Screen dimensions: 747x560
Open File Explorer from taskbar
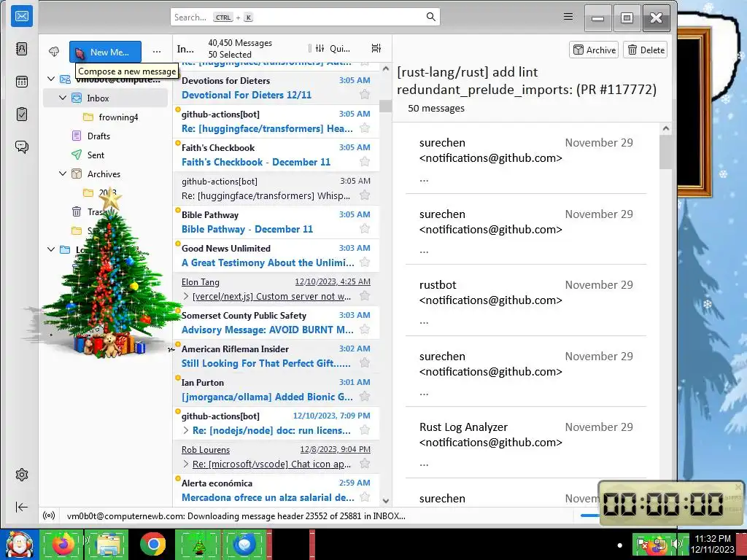click(108, 544)
